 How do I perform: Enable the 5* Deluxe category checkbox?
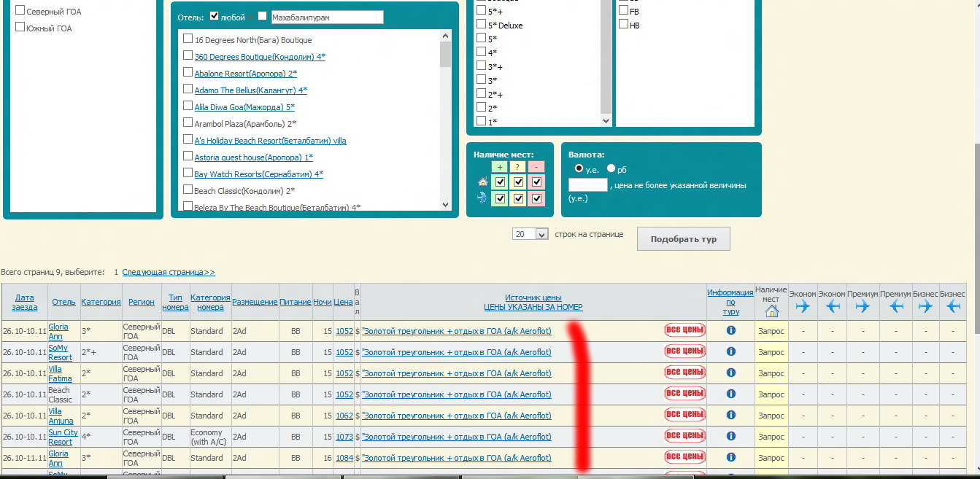click(x=481, y=25)
